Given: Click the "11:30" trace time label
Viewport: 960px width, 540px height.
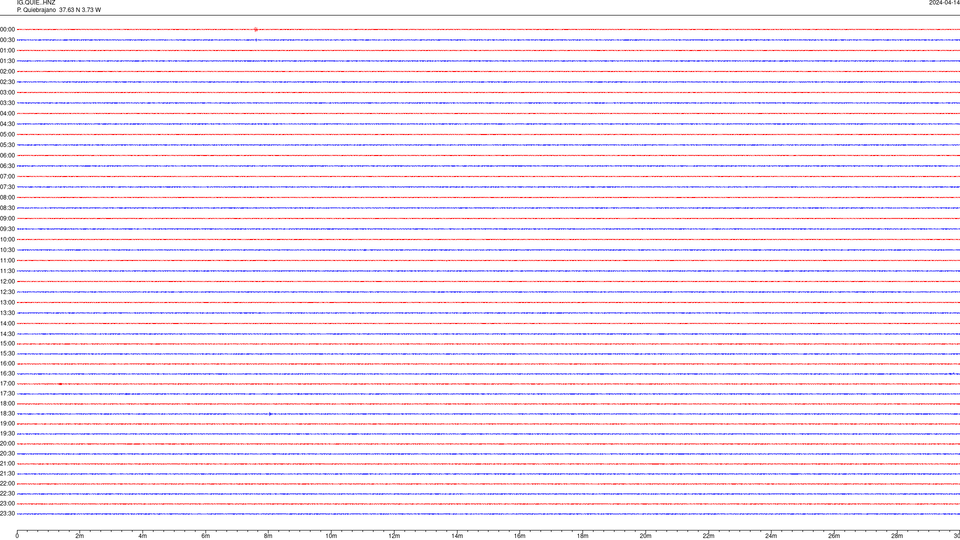Looking at the screenshot, I should point(7,271).
